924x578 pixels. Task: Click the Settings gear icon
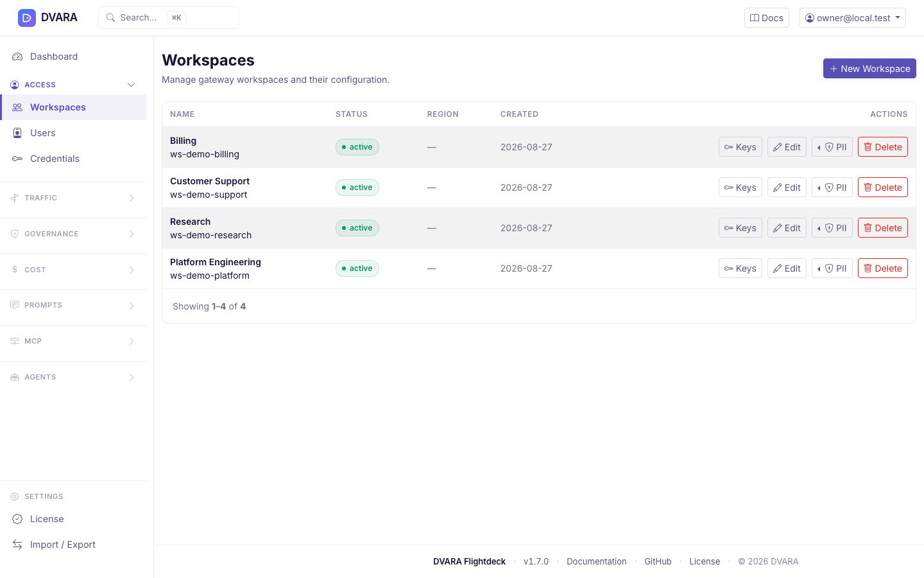[x=15, y=496]
